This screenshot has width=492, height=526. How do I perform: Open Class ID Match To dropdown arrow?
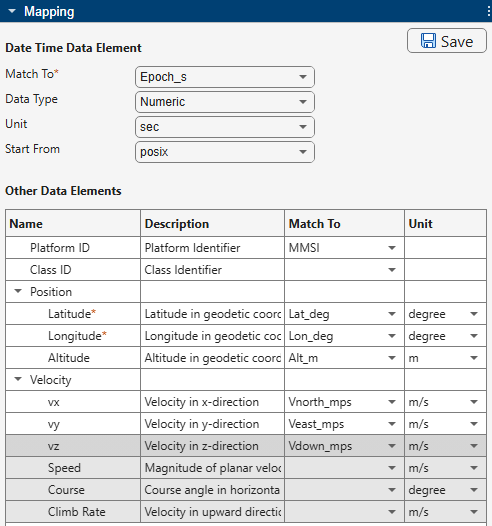(x=392, y=270)
